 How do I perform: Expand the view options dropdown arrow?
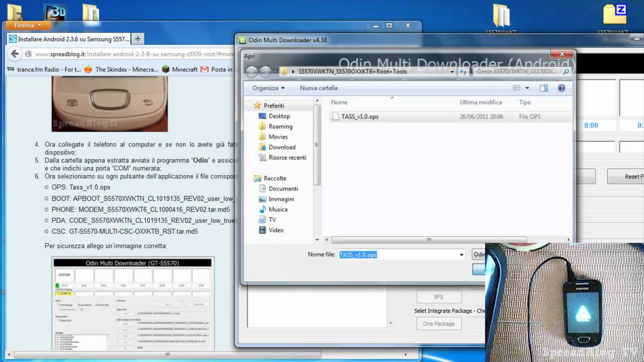tap(527, 88)
